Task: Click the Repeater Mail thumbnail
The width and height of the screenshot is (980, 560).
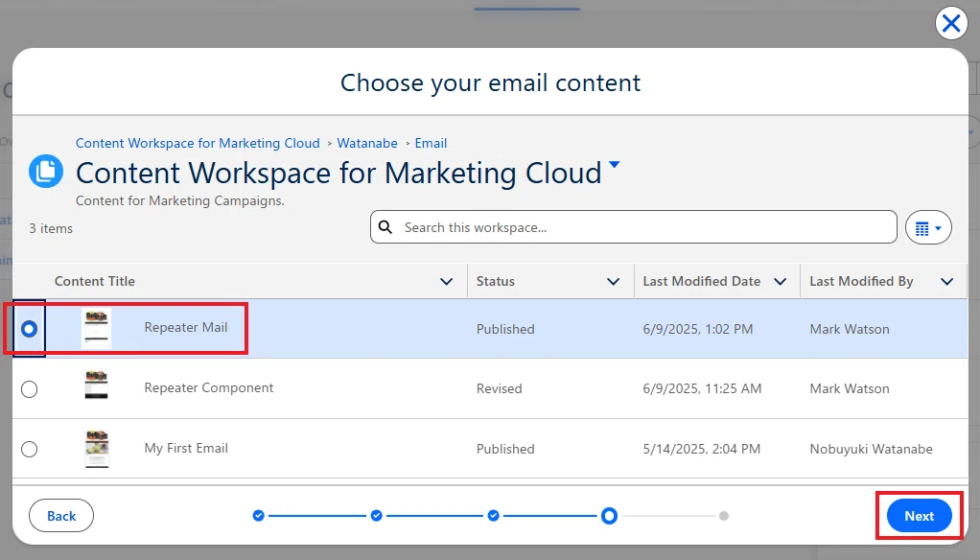Action: [96, 328]
